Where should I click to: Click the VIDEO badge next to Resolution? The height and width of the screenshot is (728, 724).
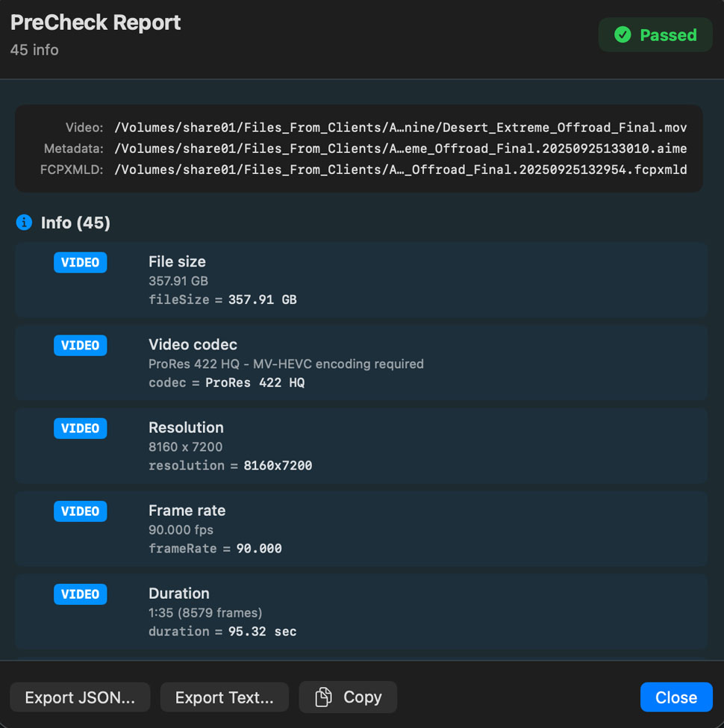81,429
